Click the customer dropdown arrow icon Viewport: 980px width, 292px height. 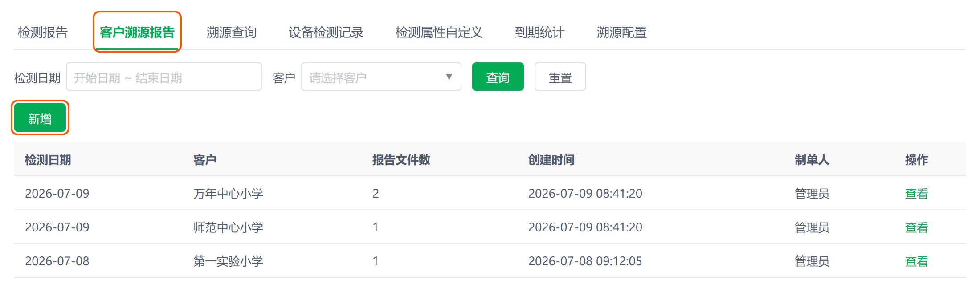click(x=449, y=77)
